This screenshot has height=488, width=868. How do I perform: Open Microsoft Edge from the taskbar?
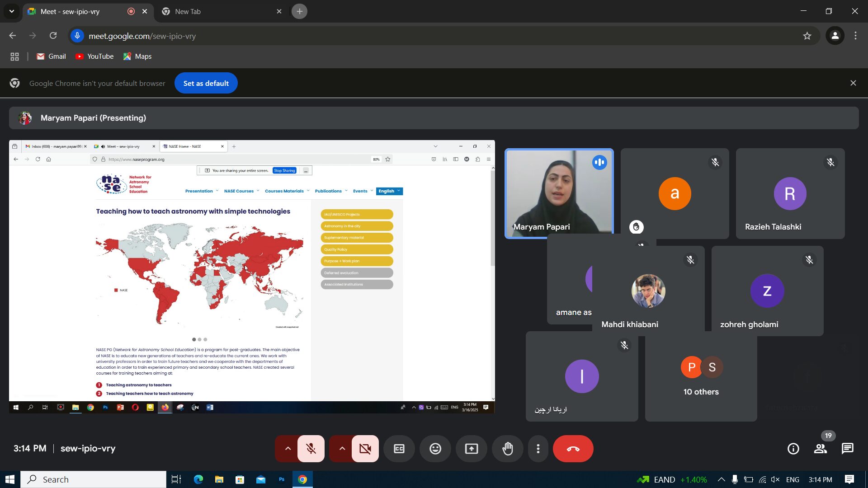(198, 479)
